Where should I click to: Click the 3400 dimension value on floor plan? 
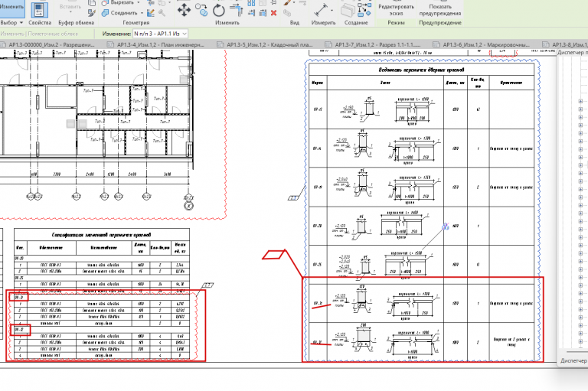pos(167,174)
